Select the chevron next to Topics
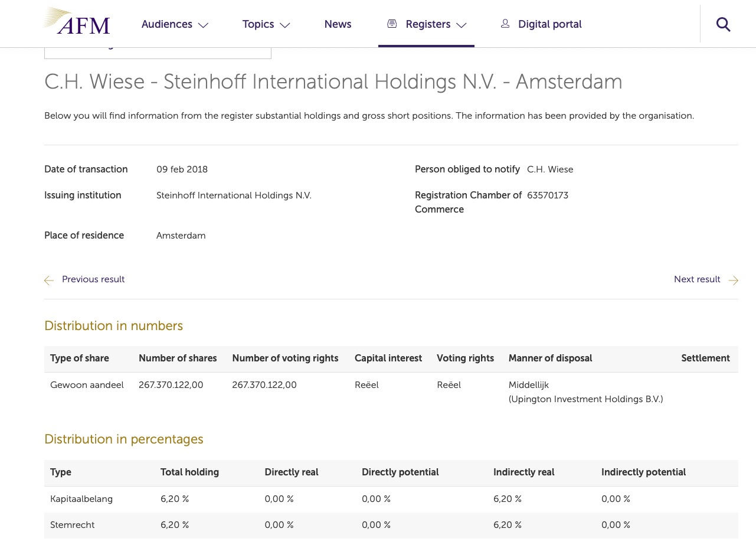This screenshot has height=548, width=756. tap(284, 26)
